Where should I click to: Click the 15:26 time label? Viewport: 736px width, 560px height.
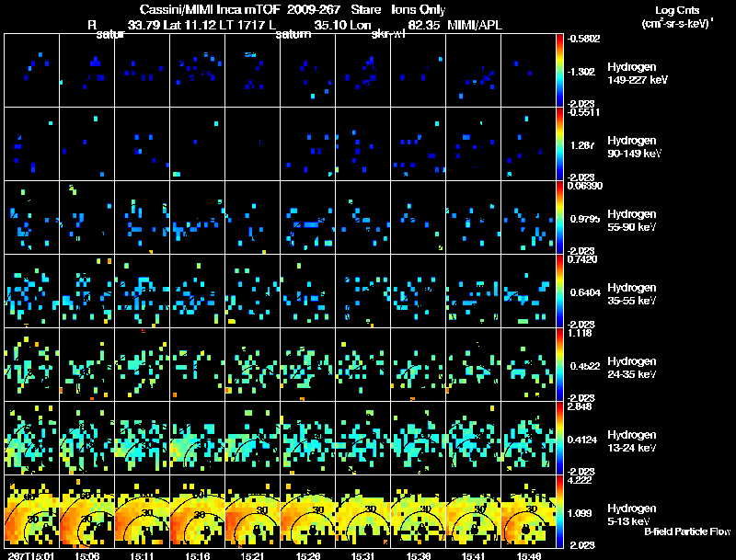(x=307, y=556)
